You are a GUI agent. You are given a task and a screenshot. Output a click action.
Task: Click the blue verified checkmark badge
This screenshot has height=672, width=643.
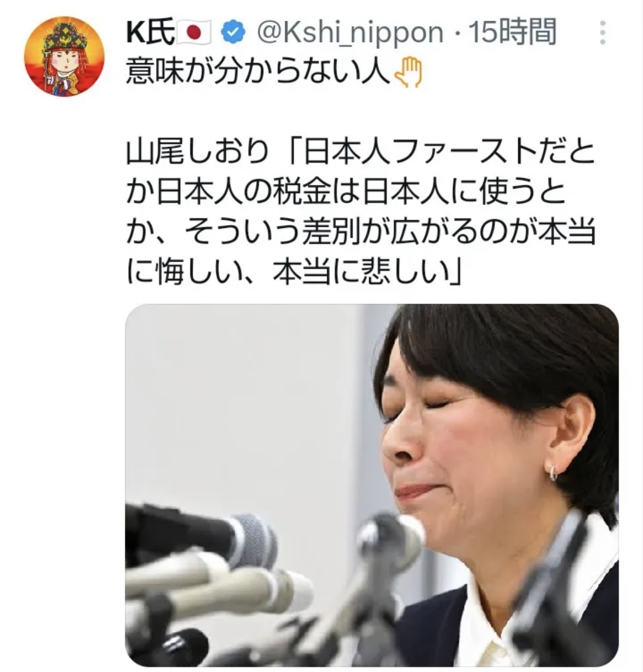[233, 33]
